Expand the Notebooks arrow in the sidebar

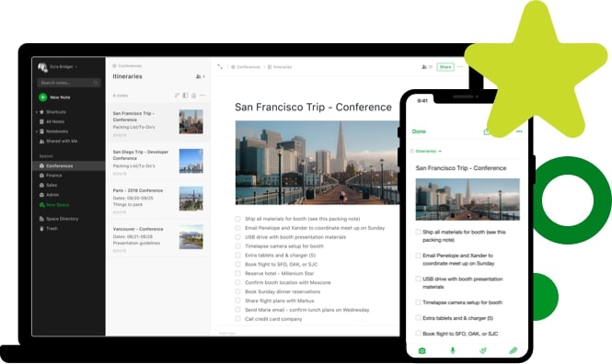click(36, 131)
